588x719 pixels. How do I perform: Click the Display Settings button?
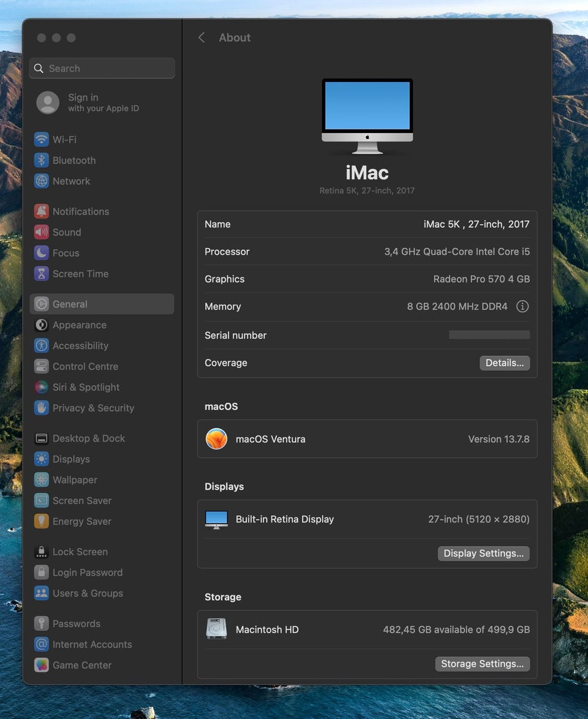point(483,554)
